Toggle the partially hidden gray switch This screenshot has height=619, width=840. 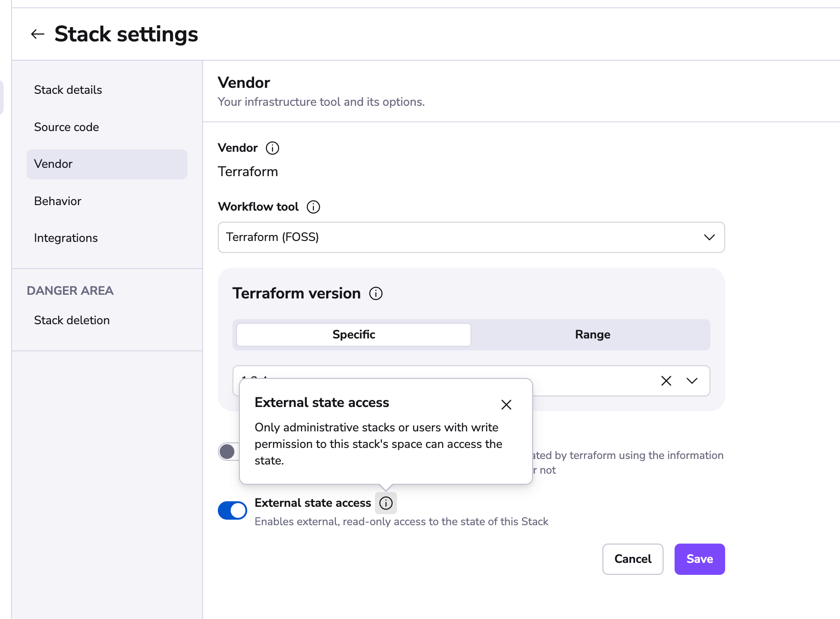pos(228,452)
